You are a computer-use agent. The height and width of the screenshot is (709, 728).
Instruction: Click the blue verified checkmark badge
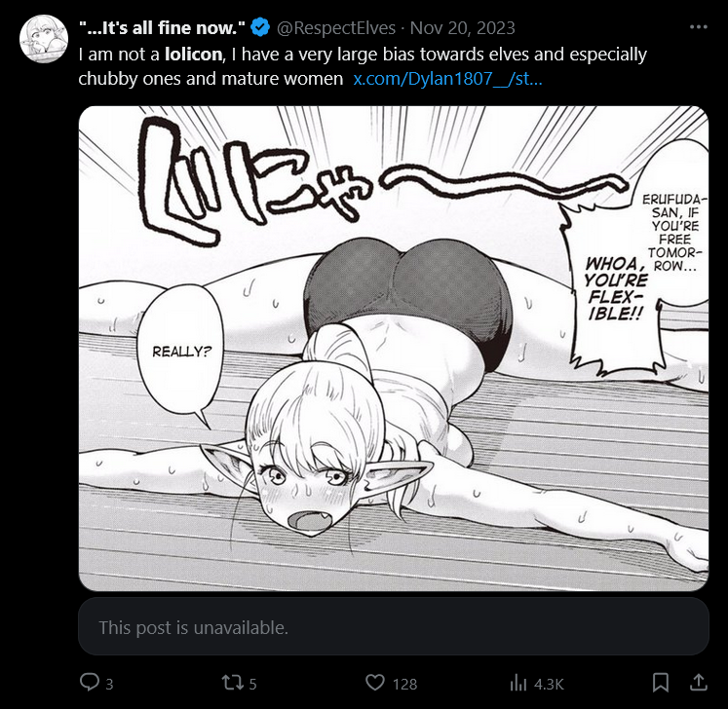tap(260, 27)
